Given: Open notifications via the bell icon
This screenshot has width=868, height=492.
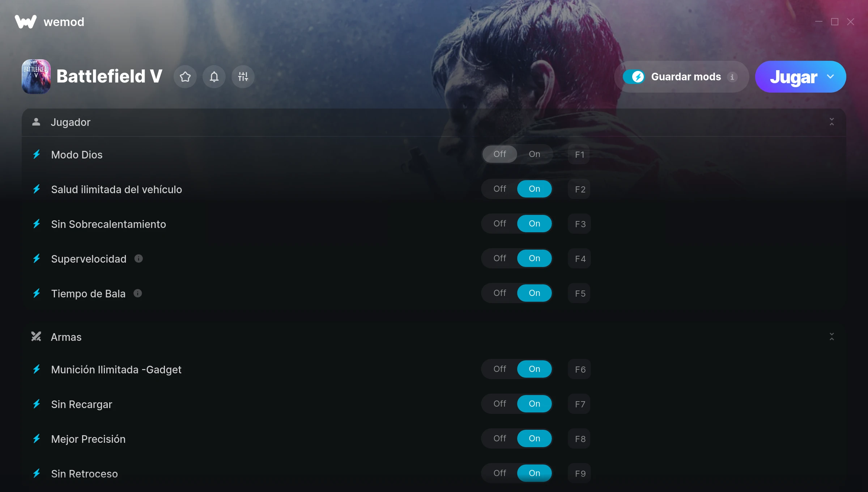Looking at the screenshot, I should click(x=214, y=77).
